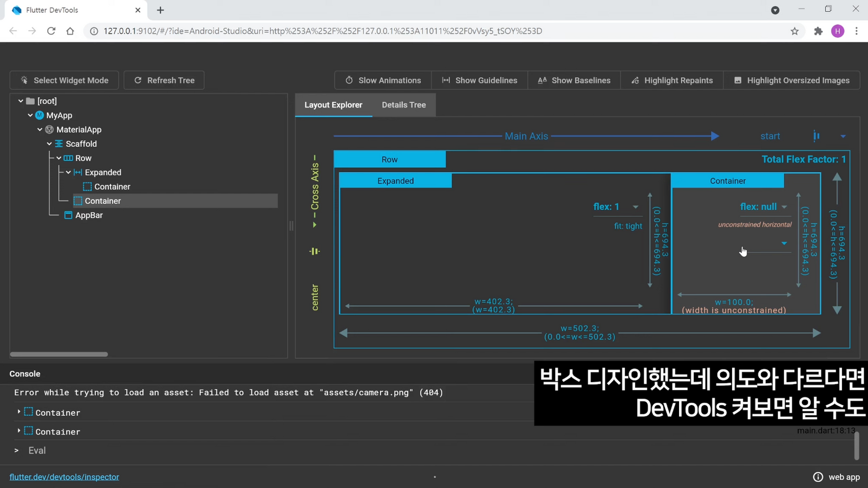Collapse the MaterialApp tree node
868x488 pixels.
tap(40, 130)
